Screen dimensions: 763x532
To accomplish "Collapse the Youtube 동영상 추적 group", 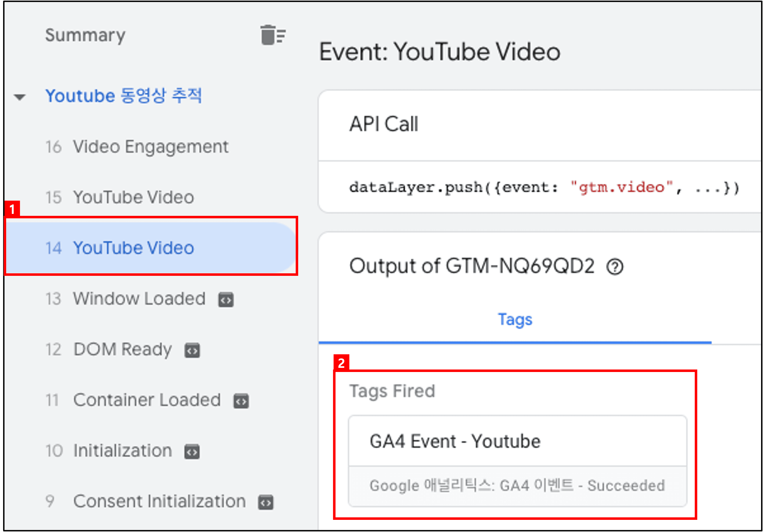I will tap(20, 97).
